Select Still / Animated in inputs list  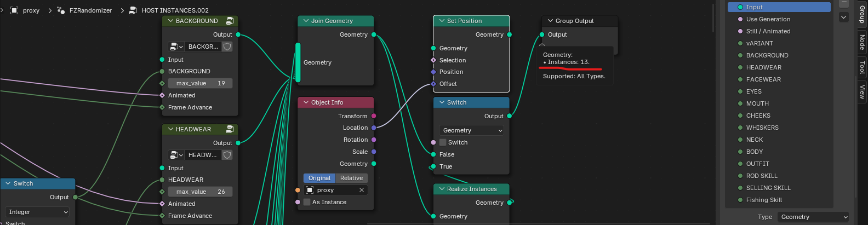(x=779, y=31)
